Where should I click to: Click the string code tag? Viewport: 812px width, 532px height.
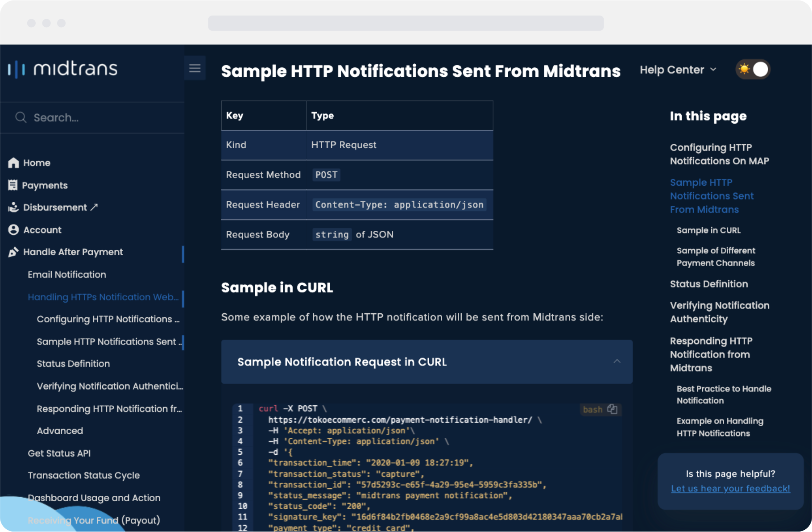[x=332, y=235]
